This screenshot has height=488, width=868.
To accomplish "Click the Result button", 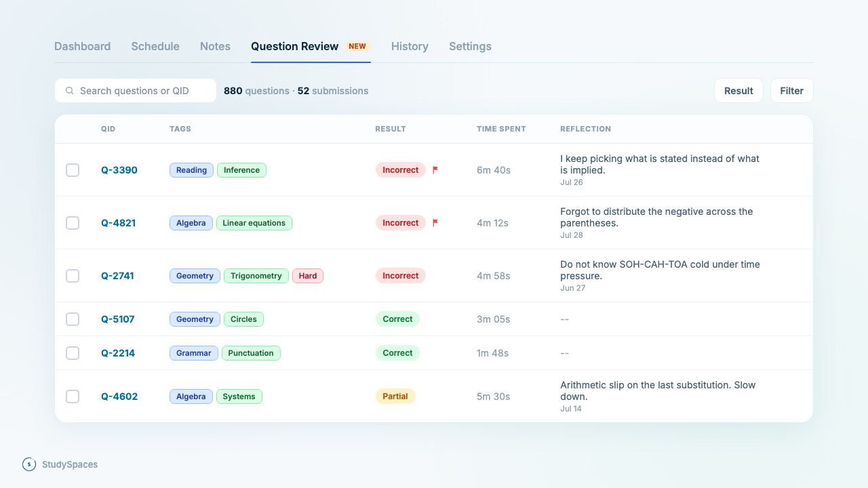I will coord(738,91).
